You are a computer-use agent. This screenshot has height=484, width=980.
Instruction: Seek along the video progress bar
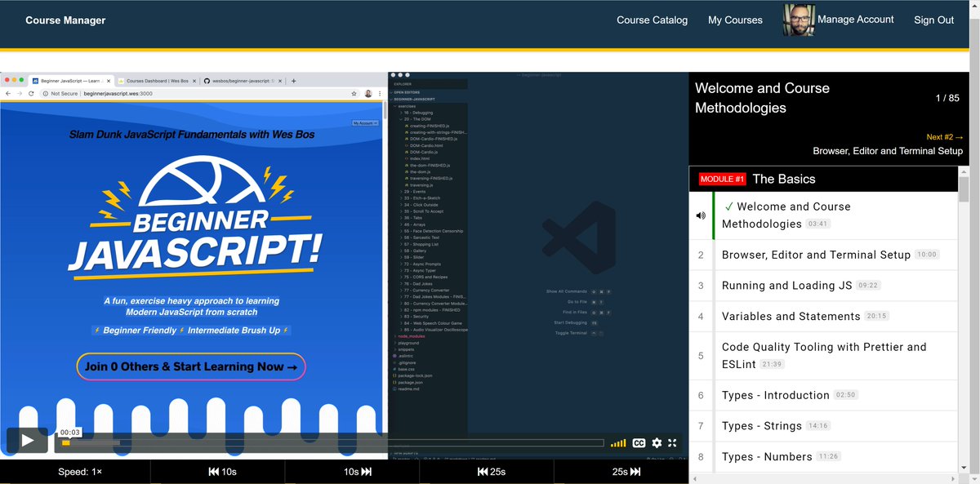[x=329, y=443]
